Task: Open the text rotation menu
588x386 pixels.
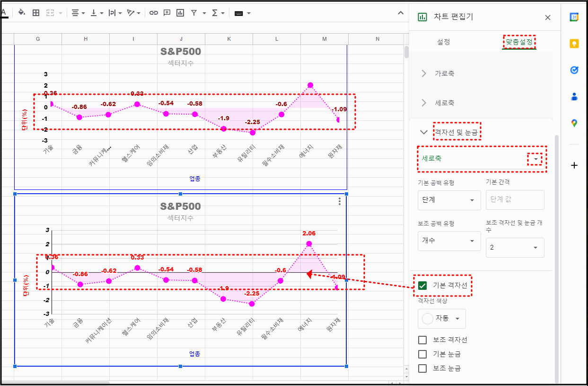Action: [134, 13]
